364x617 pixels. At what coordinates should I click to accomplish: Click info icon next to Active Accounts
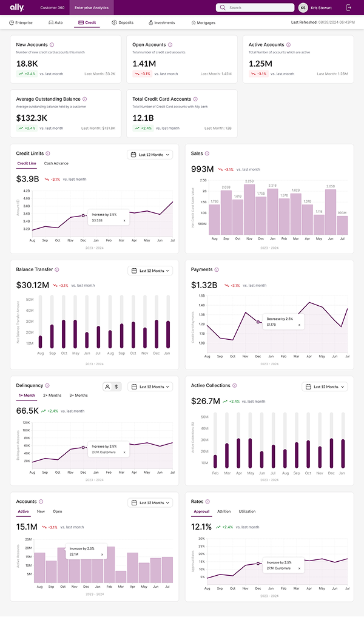288,45
